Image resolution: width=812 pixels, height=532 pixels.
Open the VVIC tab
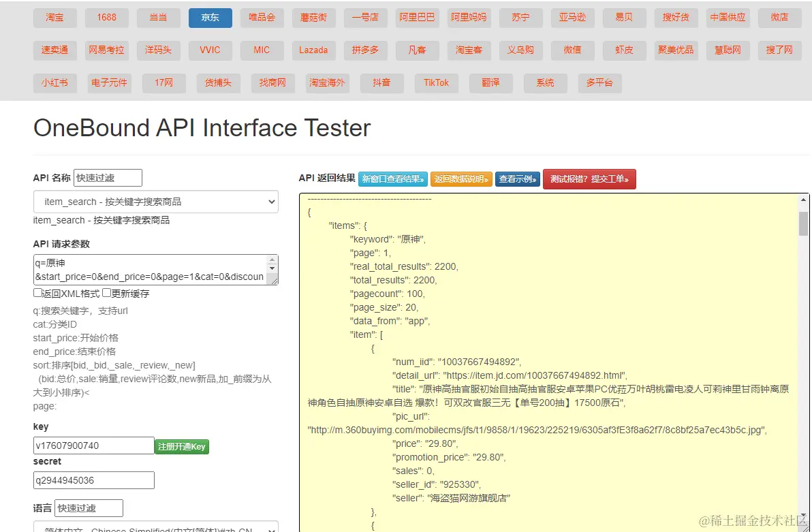[210, 50]
